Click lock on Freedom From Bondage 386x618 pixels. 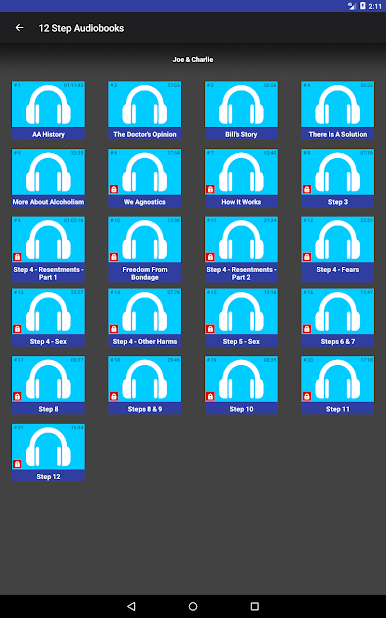click(114, 257)
